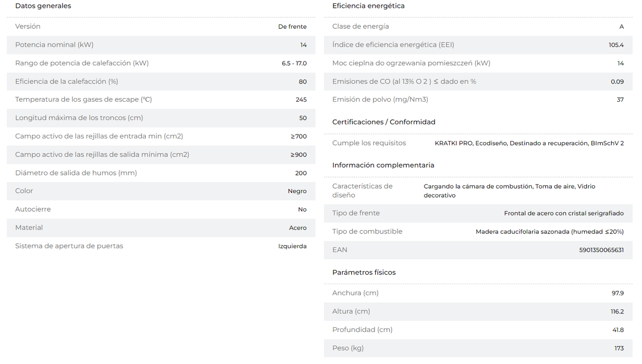Select the EAN number 5901350065631
This screenshot has width=642, height=364.
pos(602,250)
